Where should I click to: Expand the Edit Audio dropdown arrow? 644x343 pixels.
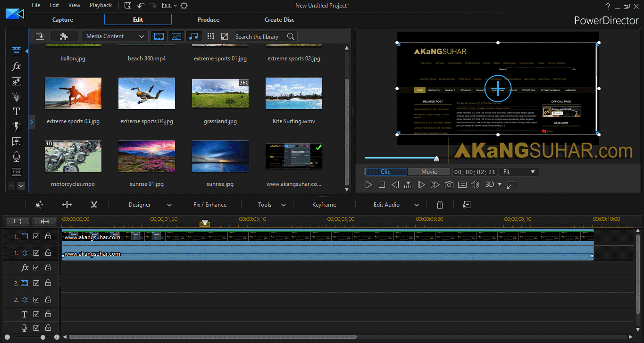tap(417, 205)
